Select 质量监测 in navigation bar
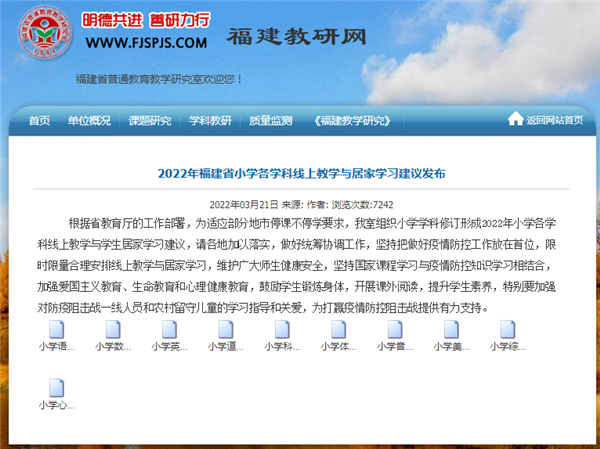The width and height of the screenshot is (600, 449). [270, 121]
